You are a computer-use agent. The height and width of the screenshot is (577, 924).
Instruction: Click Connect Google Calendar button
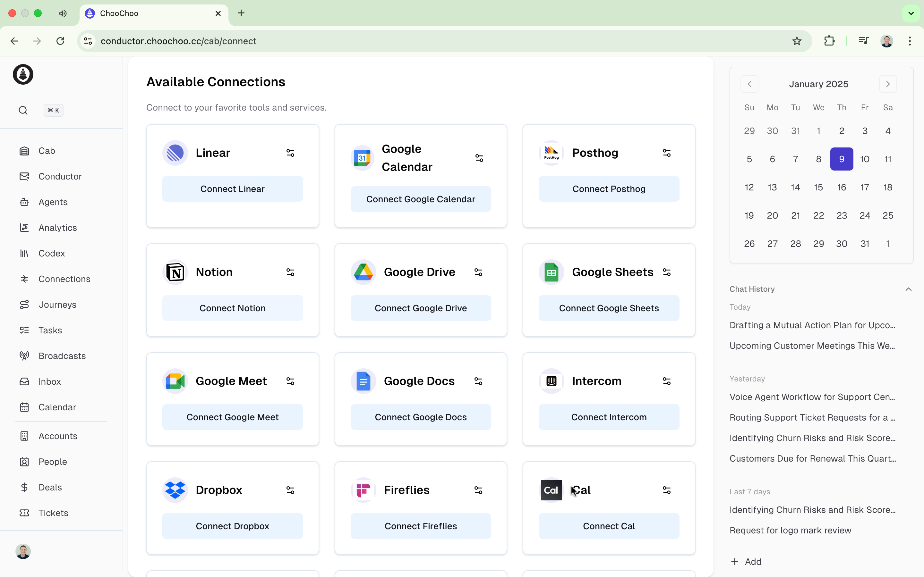(x=420, y=199)
